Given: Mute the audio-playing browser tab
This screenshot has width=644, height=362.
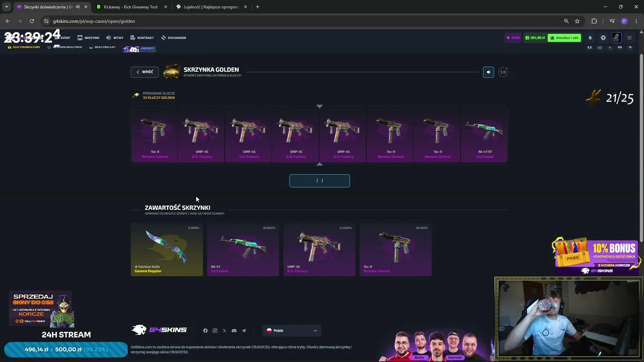Looking at the screenshot, I should pyautogui.click(x=77, y=7).
